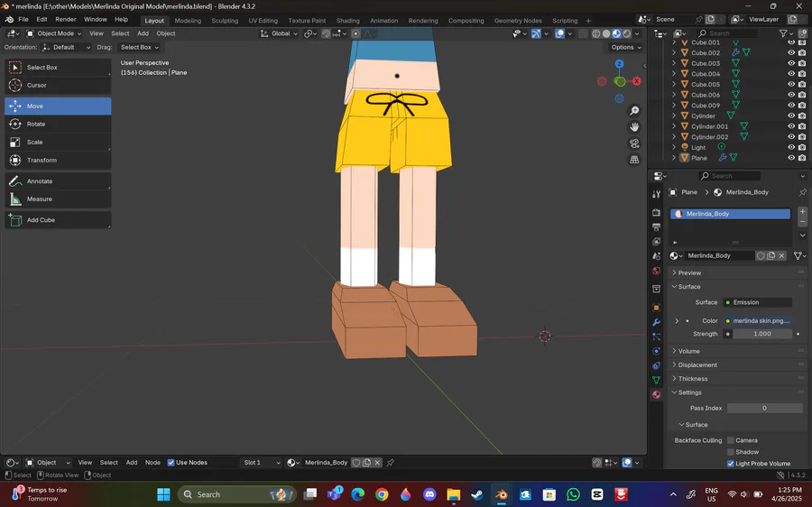Screen dimensions: 812x507
Task: Select Cylinder.002 in the outliner
Action: pyautogui.click(x=709, y=137)
